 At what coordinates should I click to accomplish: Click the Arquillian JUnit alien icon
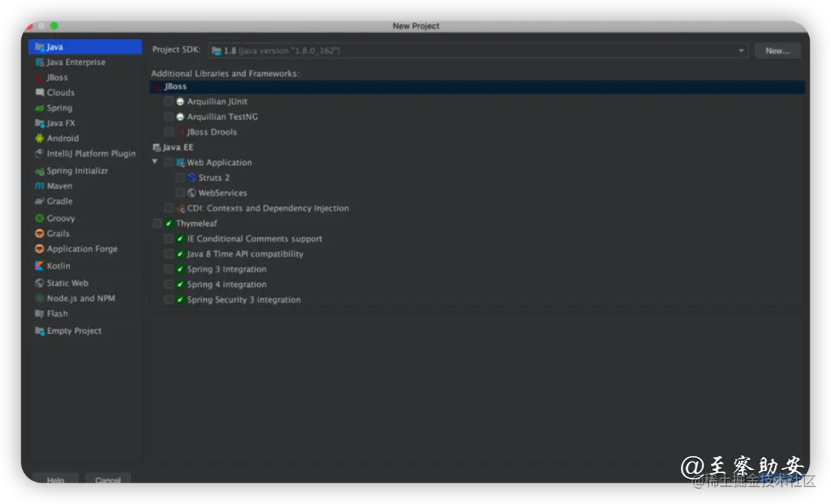[180, 102]
